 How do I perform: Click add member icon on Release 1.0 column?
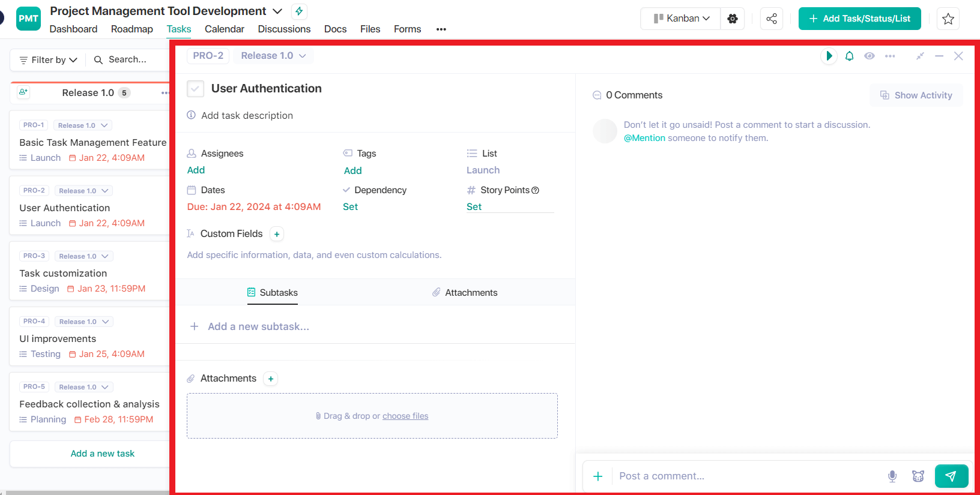point(23,92)
